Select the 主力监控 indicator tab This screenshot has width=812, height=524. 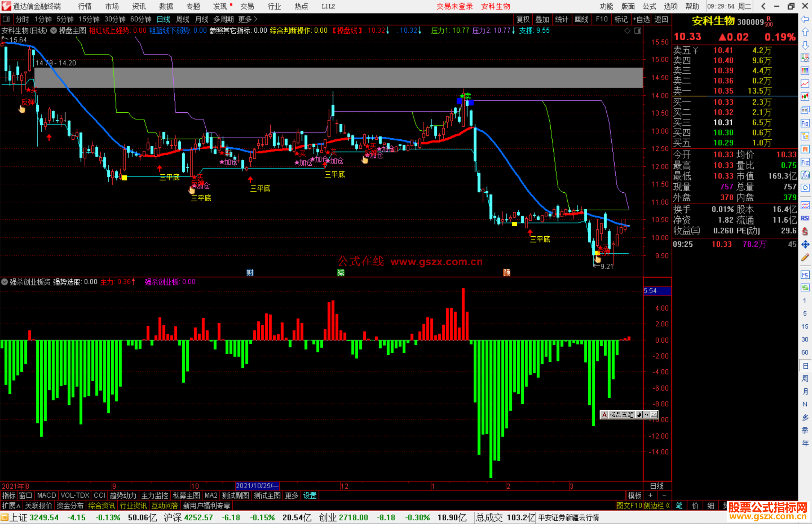coord(155,495)
